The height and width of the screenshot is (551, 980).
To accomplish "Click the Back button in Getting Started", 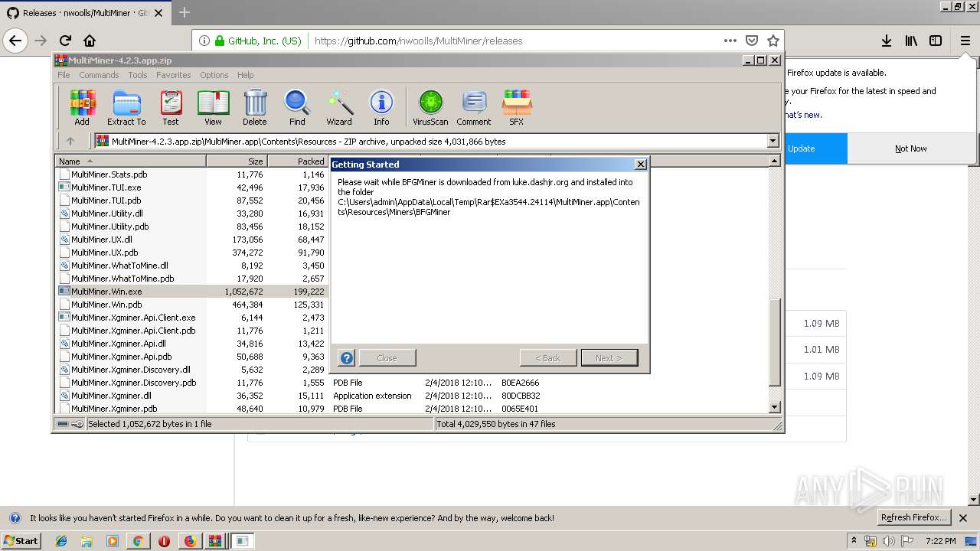I will (548, 357).
